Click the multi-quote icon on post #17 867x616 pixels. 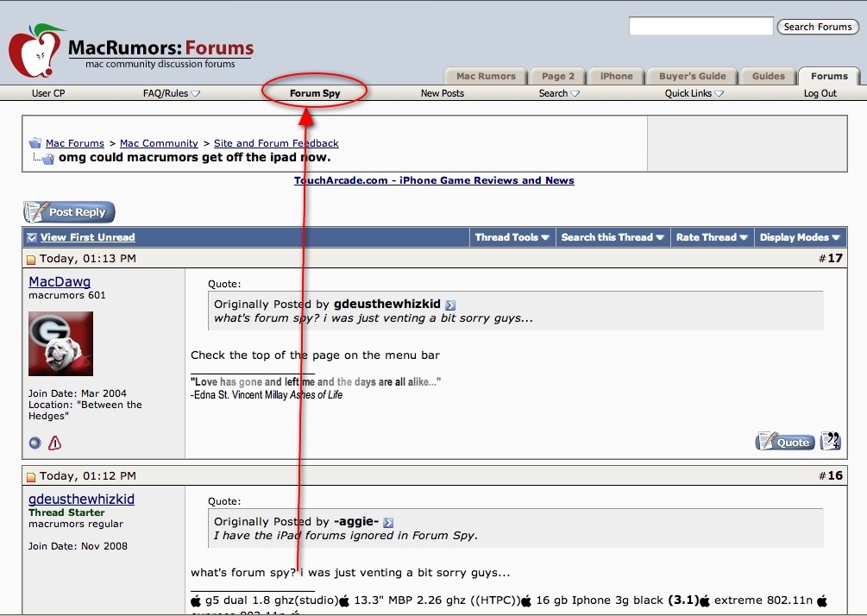coord(831,441)
